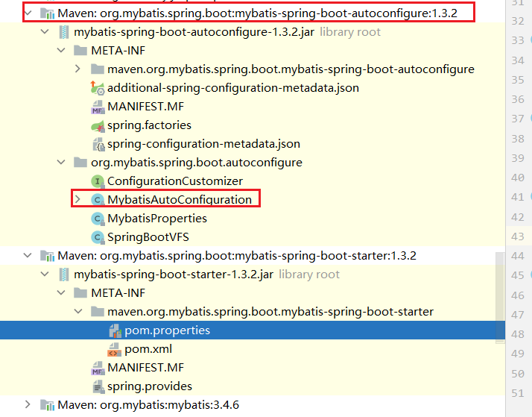The height and width of the screenshot is (417, 532).
Task: Click the spring-configuration-metadata.json file icon
Action: click(x=98, y=144)
